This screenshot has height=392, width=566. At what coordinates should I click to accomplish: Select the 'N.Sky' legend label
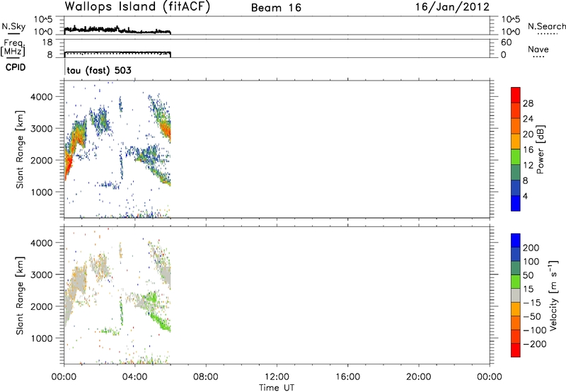[x=13, y=26]
